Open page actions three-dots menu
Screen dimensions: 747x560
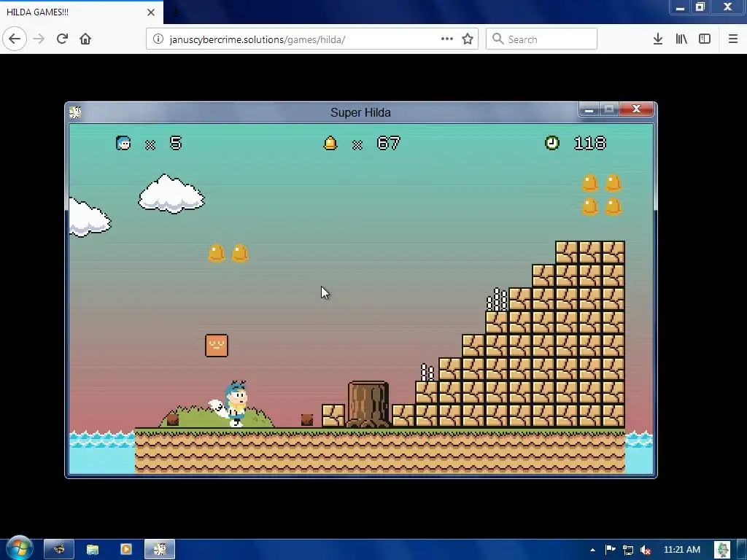pyautogui.click(x=447, y=39)
